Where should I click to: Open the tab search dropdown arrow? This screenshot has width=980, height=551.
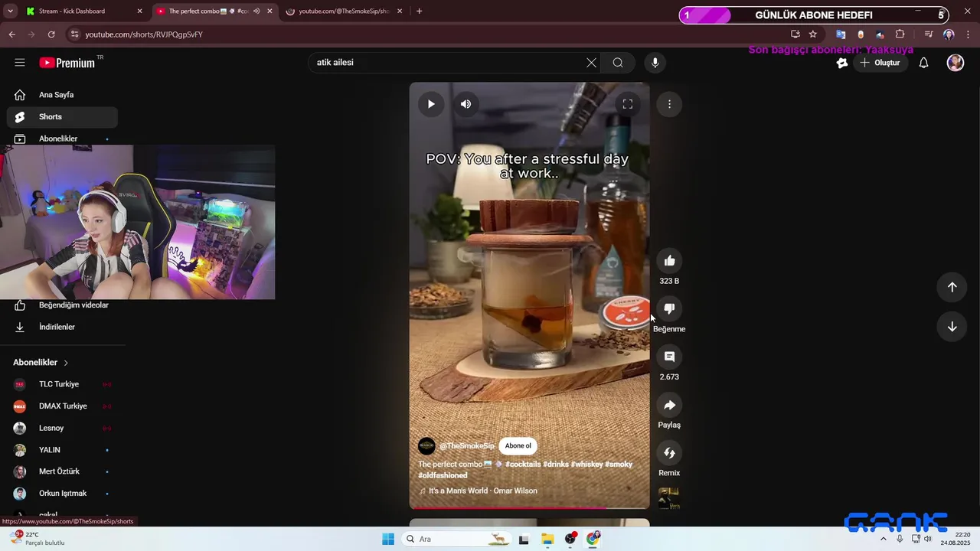(x=10, y=11)
